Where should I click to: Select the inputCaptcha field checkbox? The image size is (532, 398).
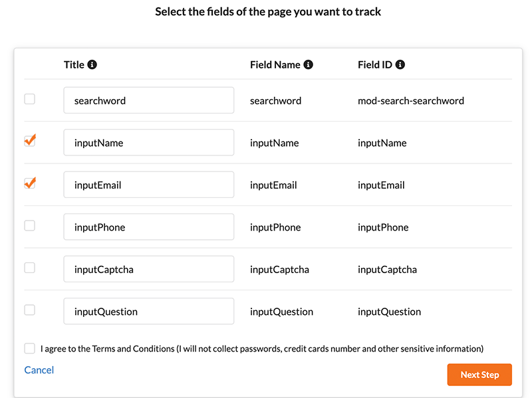[30, 268]
